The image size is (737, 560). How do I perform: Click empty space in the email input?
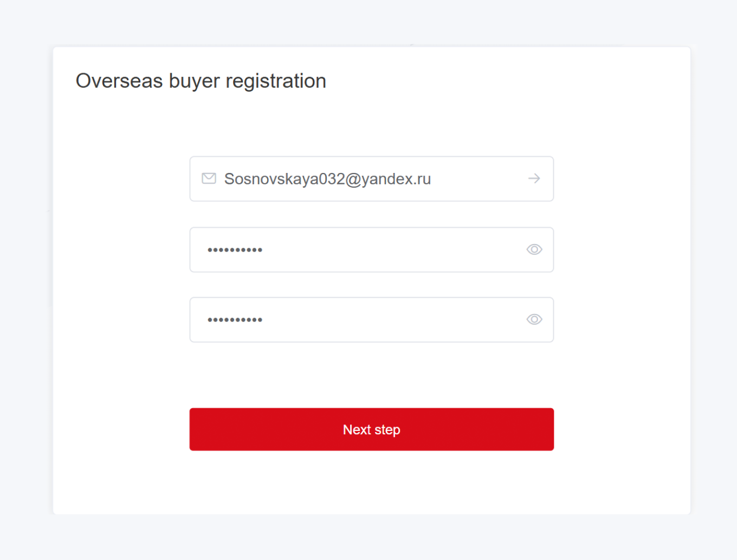click(x=477, y=179)
